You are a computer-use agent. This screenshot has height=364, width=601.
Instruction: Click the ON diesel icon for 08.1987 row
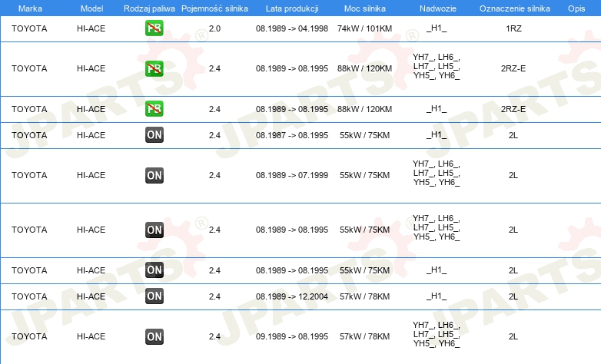tap(154, 135)
